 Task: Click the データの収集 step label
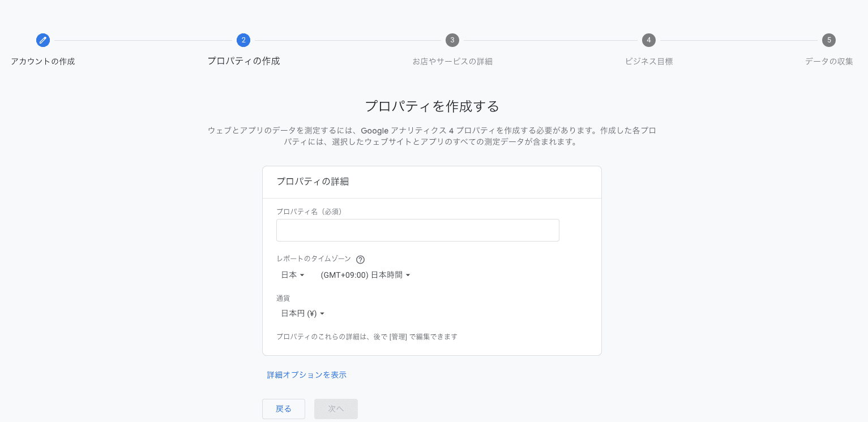tap(829, 61)
